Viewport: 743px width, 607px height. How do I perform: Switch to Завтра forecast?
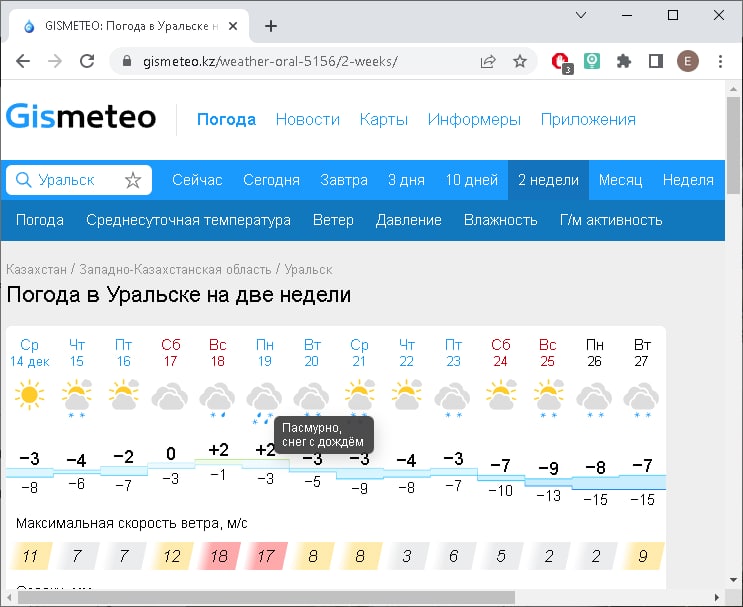coord(344,180)
